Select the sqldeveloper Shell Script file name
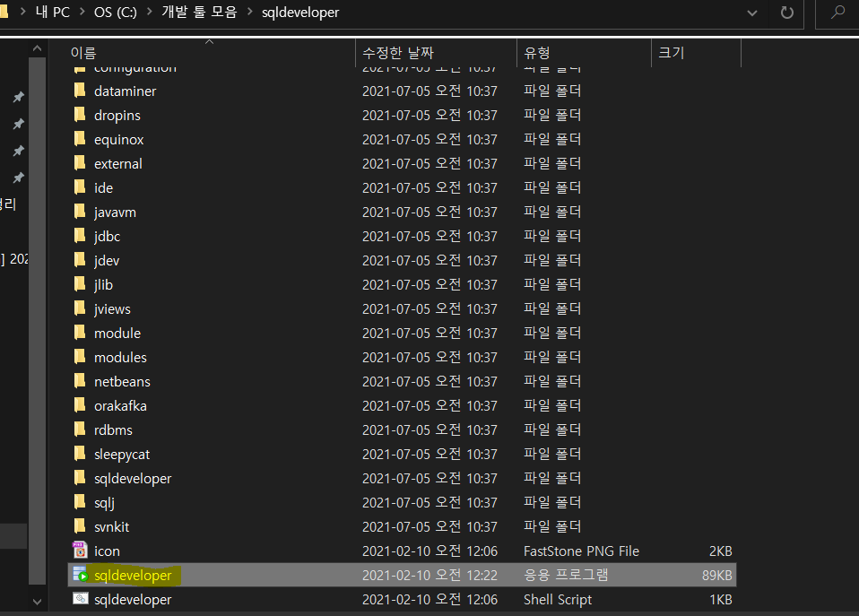859x616 pixels. [x=133, y=599]
